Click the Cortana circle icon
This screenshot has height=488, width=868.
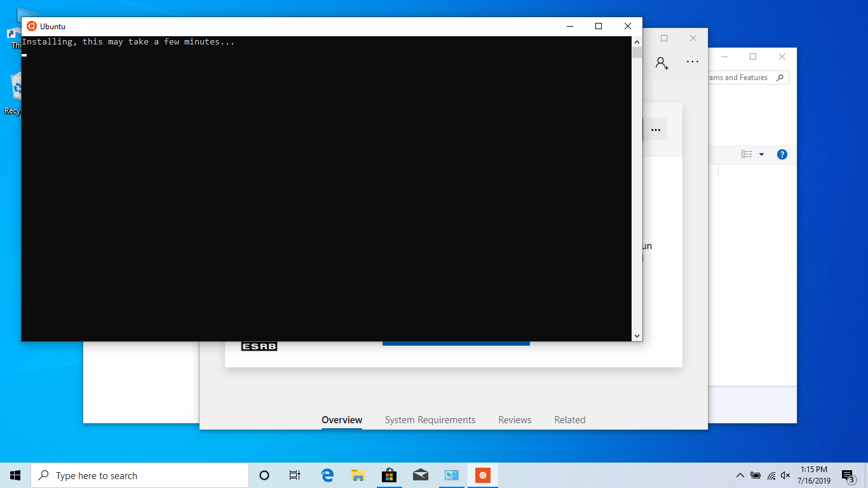point(264,475)
